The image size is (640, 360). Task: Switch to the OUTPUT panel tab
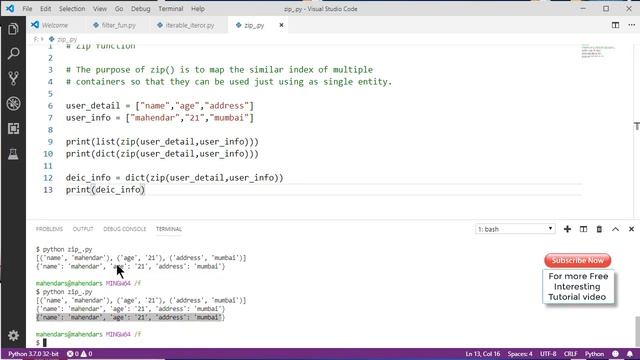83,229
